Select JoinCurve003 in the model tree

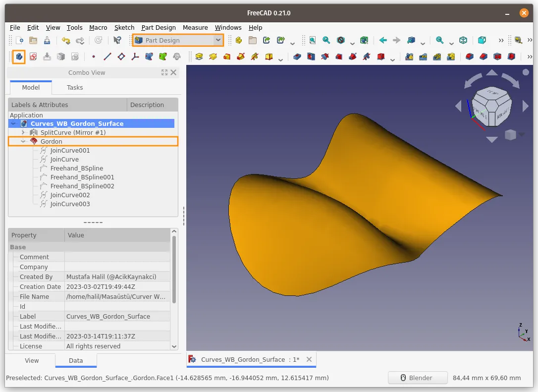pos(70,204)
